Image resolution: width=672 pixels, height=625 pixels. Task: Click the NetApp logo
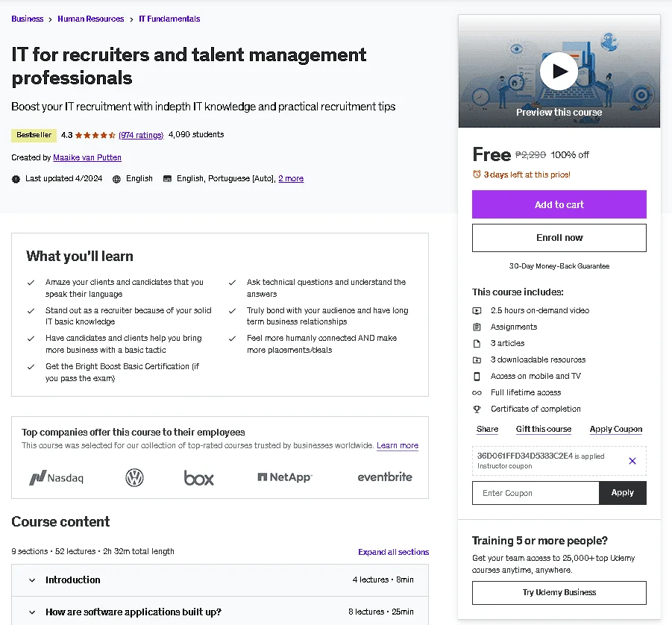pyautogui.click(x=285, y=477)
